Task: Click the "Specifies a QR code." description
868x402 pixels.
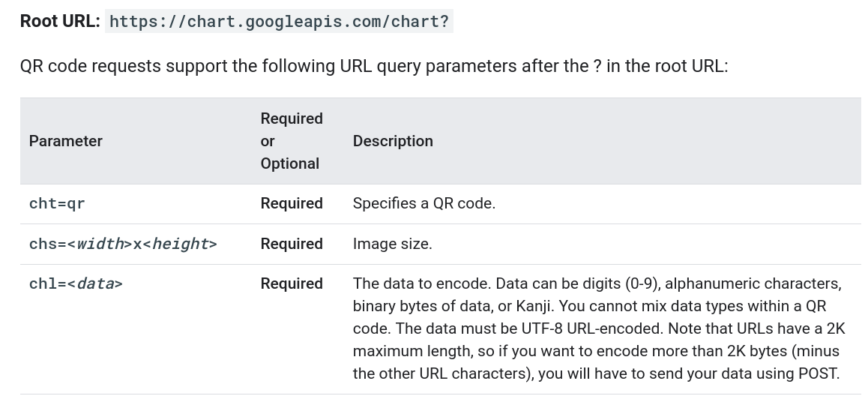Action: pos(424,203)
